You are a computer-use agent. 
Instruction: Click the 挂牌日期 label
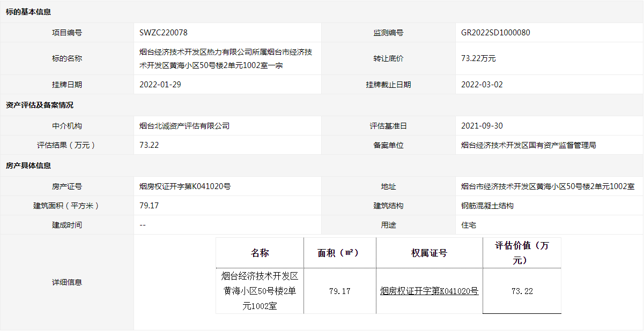click(67, 85)
